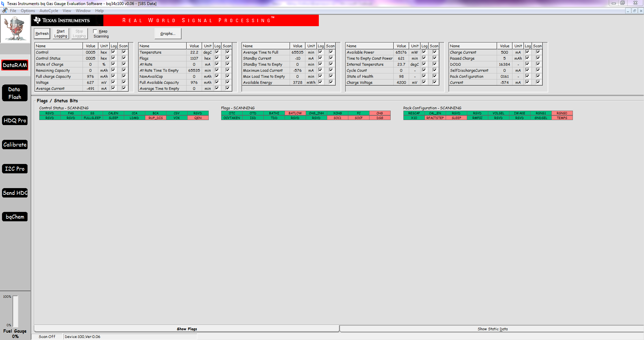This screenshot has width=644, height=340.
Task: Click the red DSG flag bit
Action: (x=380, y=118)
